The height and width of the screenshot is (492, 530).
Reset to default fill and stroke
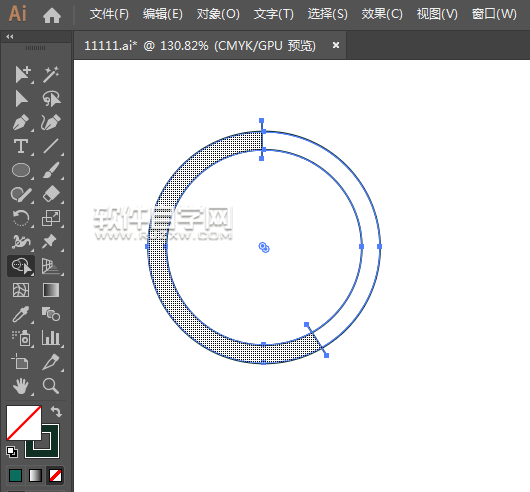12,452
